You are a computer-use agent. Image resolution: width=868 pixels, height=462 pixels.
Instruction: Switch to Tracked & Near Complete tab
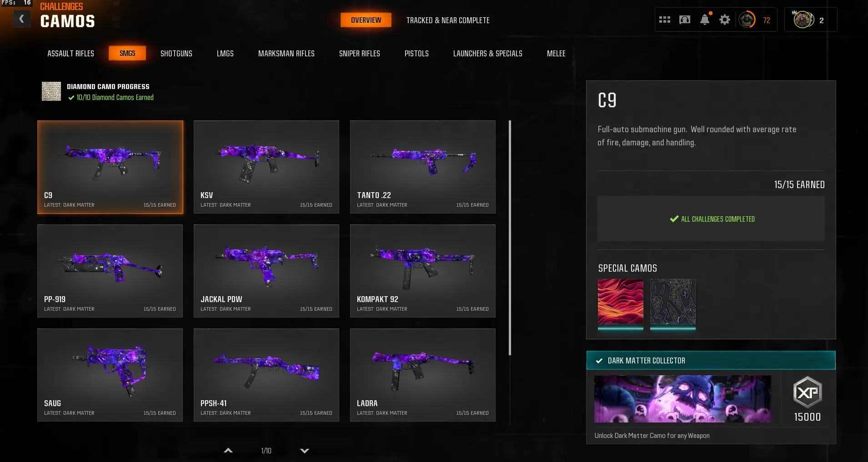(x=448, y=20)
